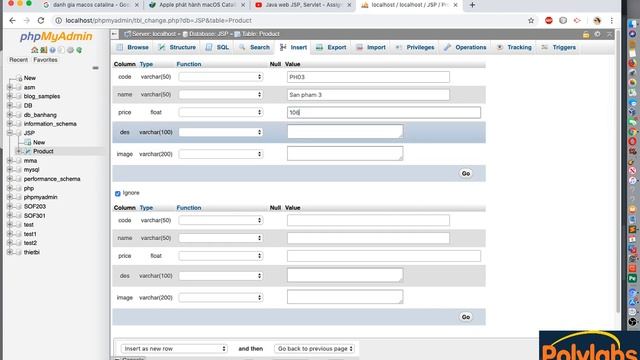Expand the SOF203 database node
Image resolution: width=640 pixels, height=360 pixels.
pos(10,206)
